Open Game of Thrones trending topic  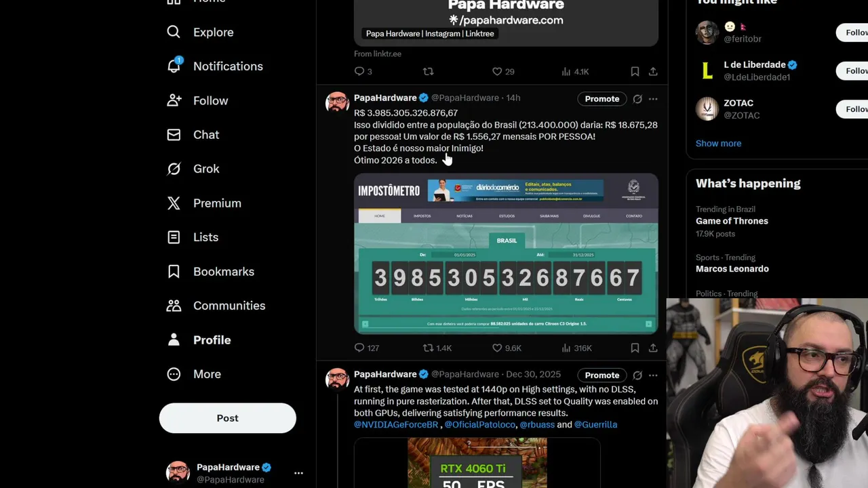point(732,221)
